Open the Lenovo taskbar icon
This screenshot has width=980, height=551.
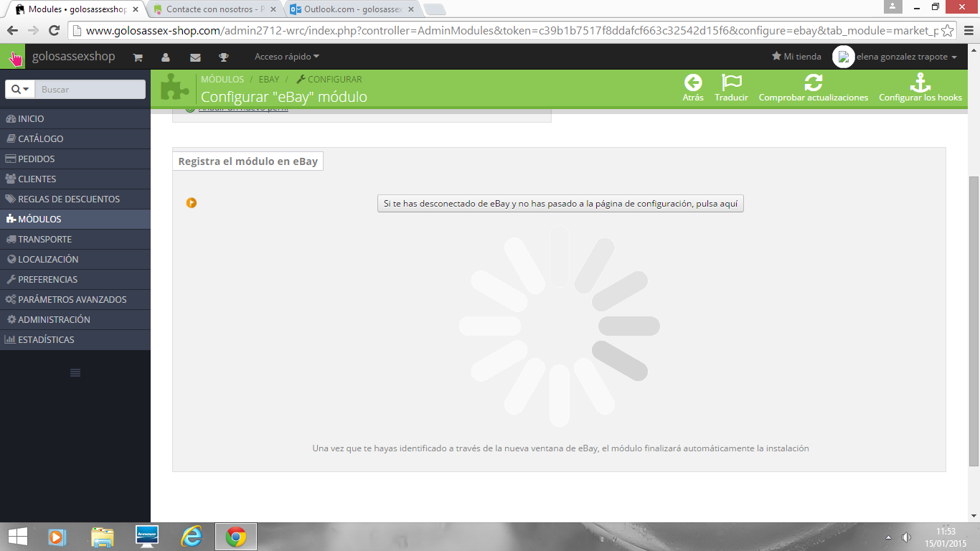(147, 537)
